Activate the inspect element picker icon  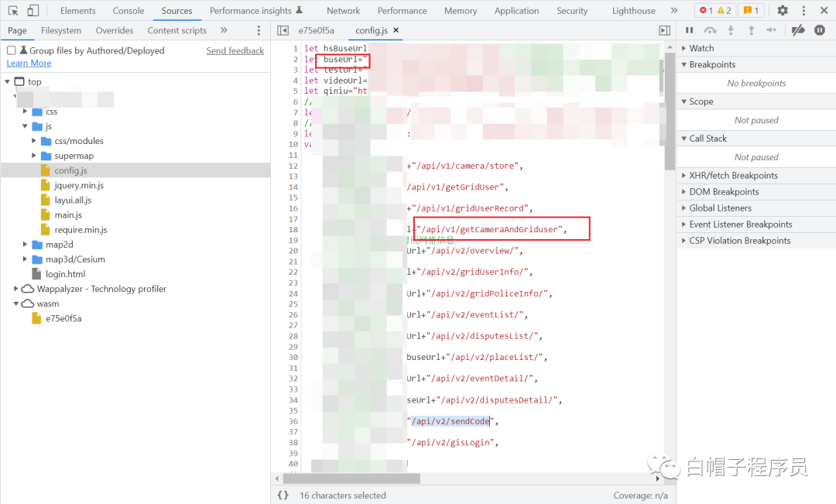(13, 10)
